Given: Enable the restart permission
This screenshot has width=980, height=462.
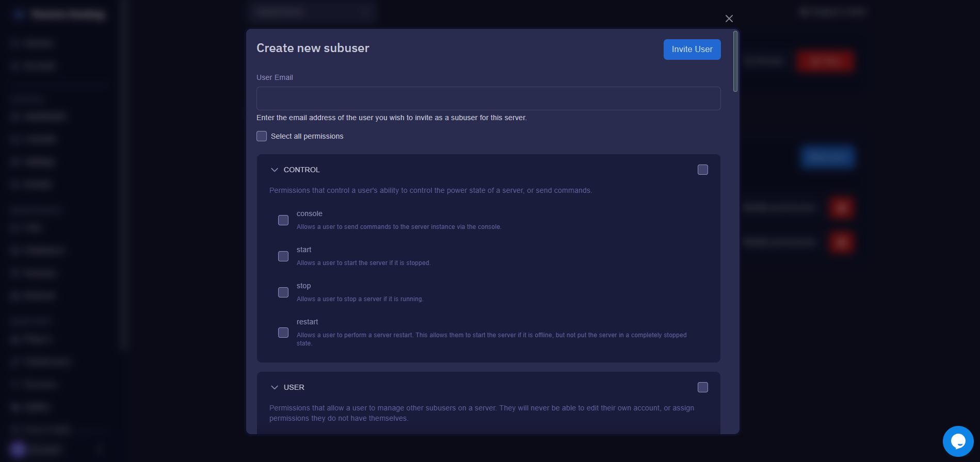Looking at the screenshot, I should click(x=283, y=333).
